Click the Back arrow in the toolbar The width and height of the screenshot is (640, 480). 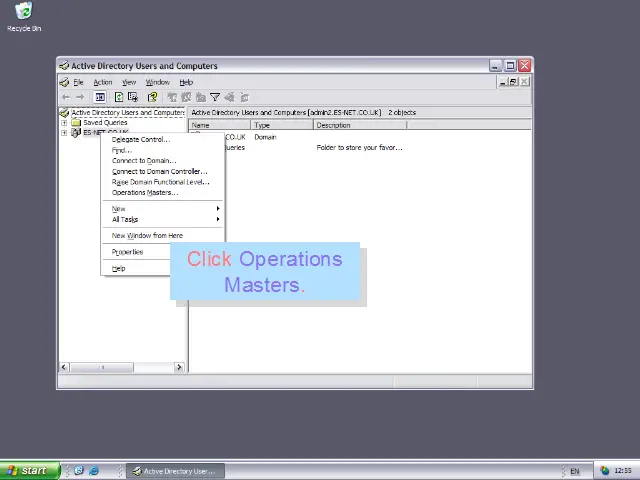[x=66, y=97]
